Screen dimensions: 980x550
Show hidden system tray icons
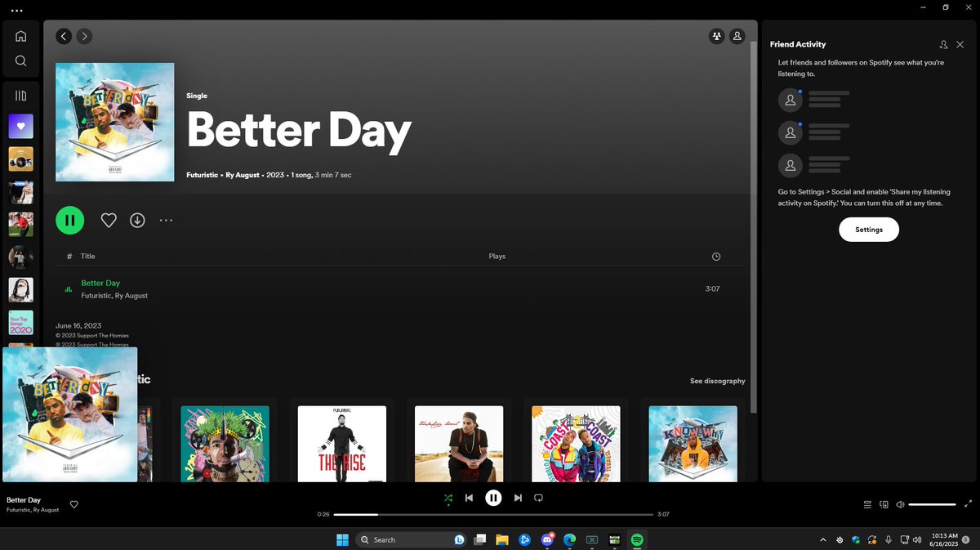pyautogui.click(x=823, y=539)
